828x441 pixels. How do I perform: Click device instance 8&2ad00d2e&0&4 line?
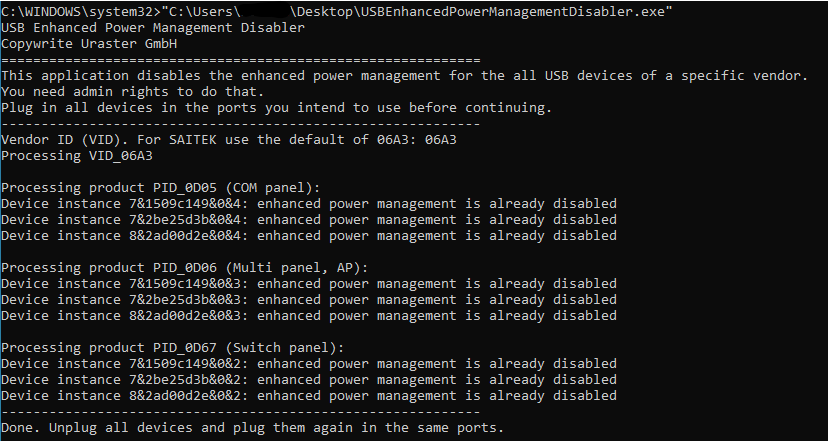(309, 235)
